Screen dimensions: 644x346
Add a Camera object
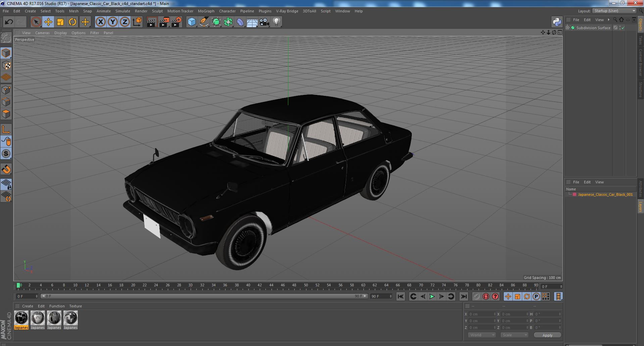pyautogui.click(x=264, y=22)
